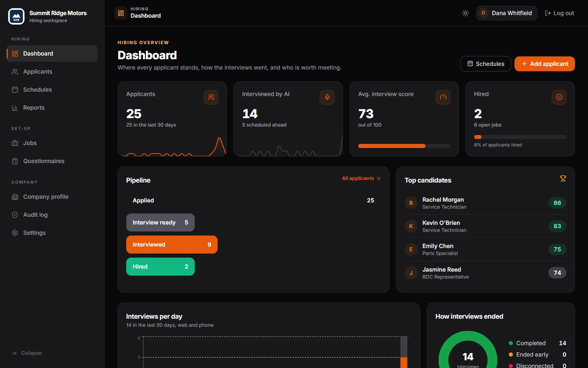Open Rachel Morgan's candidate name

click(443, 200)
